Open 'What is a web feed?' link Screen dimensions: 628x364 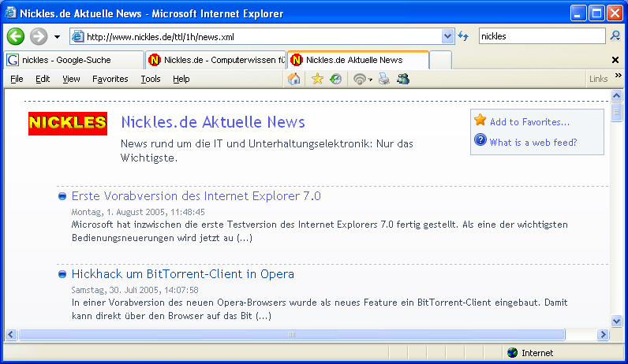coord(533,143)
